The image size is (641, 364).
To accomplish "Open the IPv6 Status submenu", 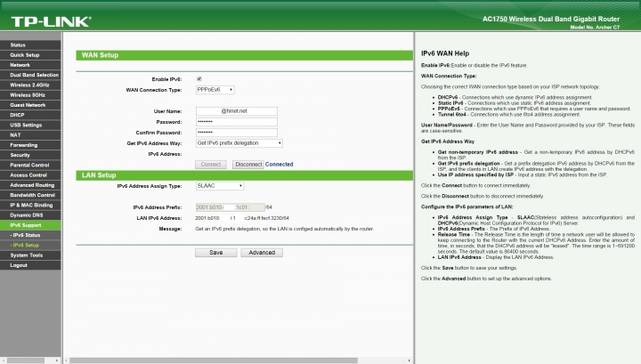I will [30, 235].
